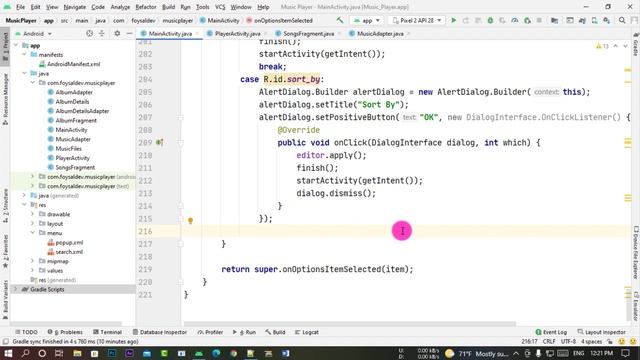Switch to MusicAdapter.java tab
Screen dimensions: 640x360
pos(380,33)
